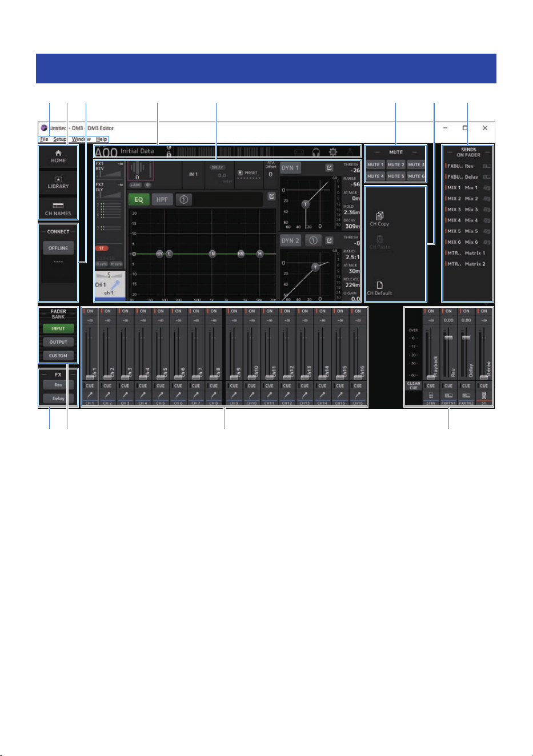Viewport: 533px width, 756px height.
Task: Open the Setup menu
Action: pos(60,139)
